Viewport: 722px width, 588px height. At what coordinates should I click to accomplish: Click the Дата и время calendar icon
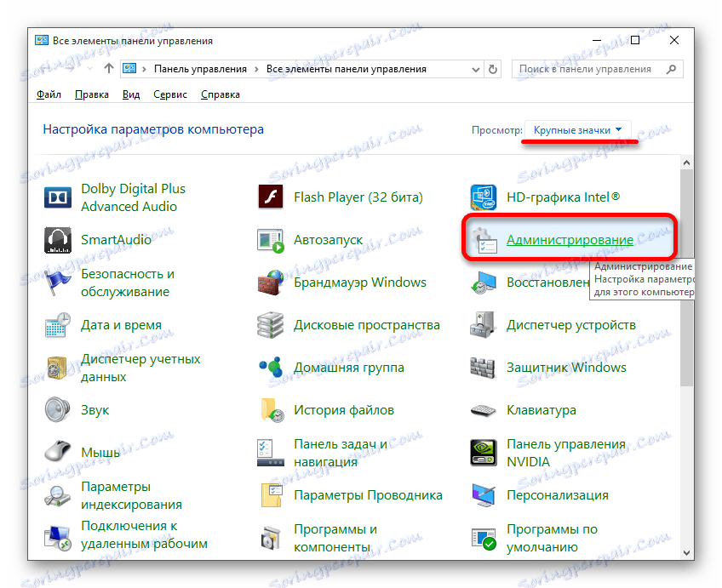coord(58,325)
